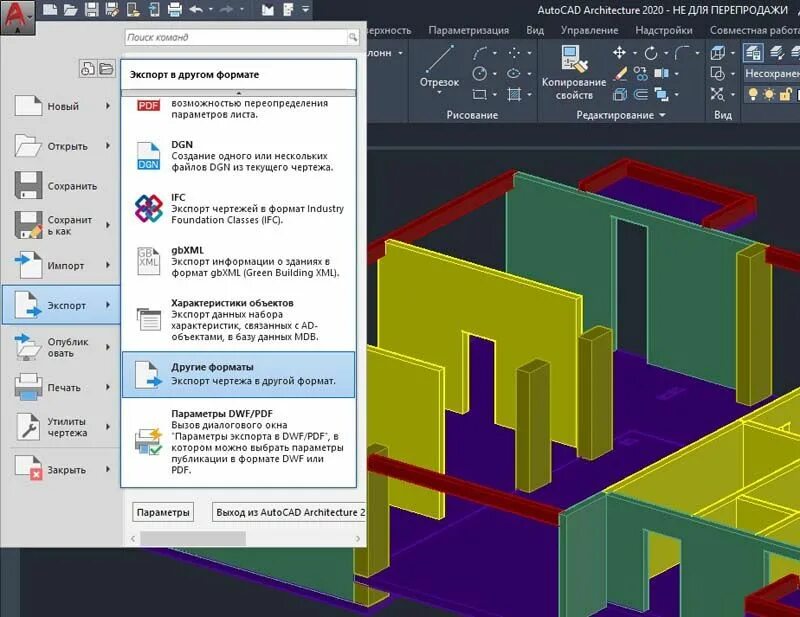Expand the Печать submenu arrow
Viewport: 800px width, 617px height.
coord(108,387)
